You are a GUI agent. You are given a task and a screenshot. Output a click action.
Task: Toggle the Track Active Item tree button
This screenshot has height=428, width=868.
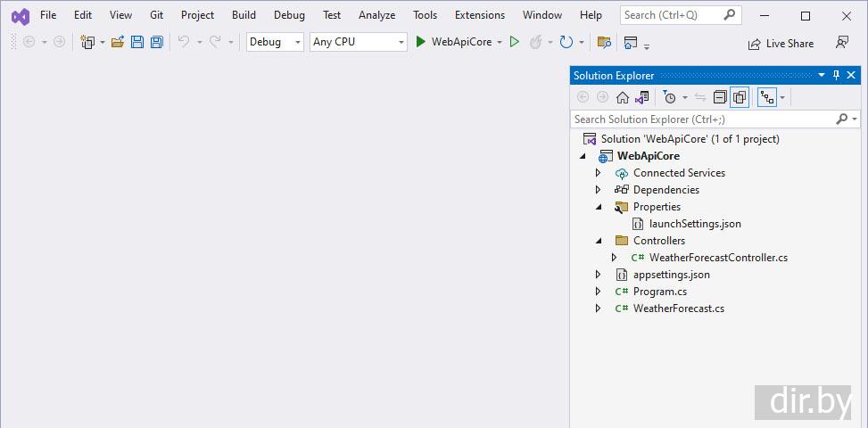click(x=766, y=98)
